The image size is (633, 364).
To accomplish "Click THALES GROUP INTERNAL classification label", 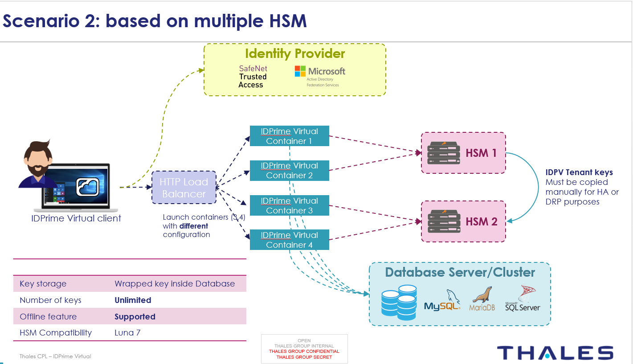I will 304,346.
